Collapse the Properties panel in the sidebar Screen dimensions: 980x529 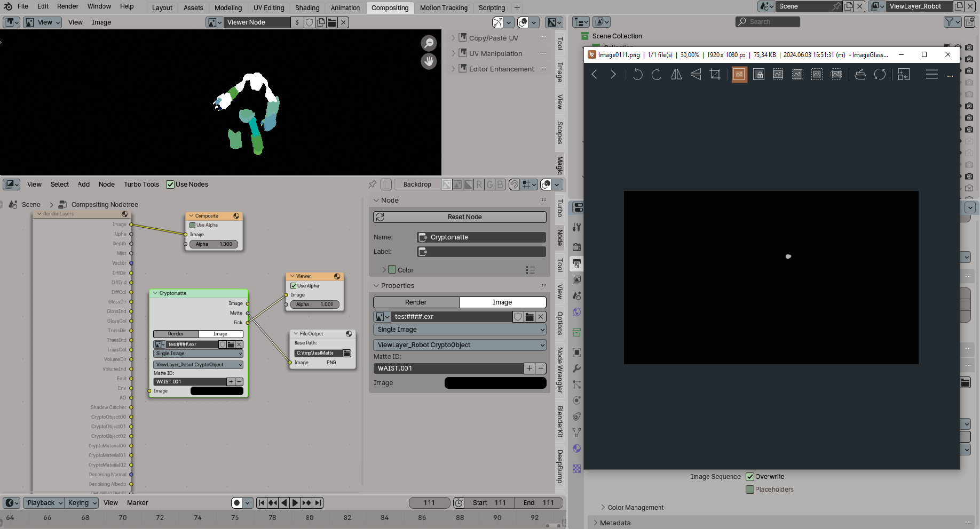[x=398, y=286]
